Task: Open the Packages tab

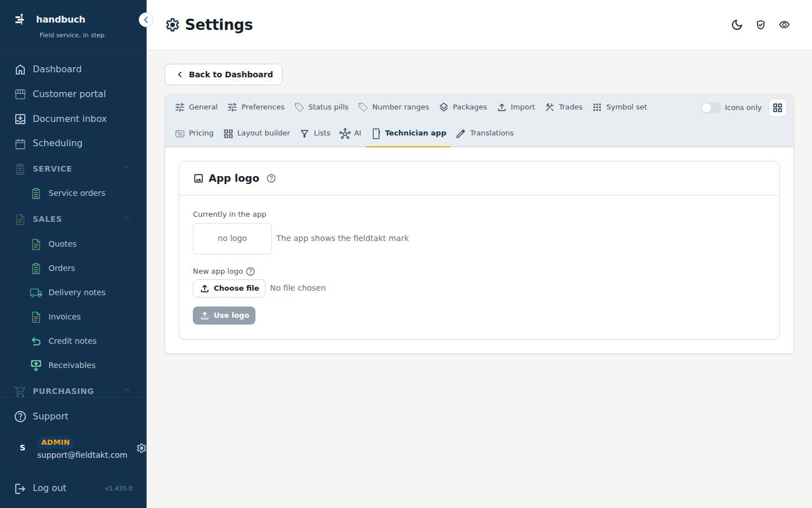Action: tap(463, 107)
